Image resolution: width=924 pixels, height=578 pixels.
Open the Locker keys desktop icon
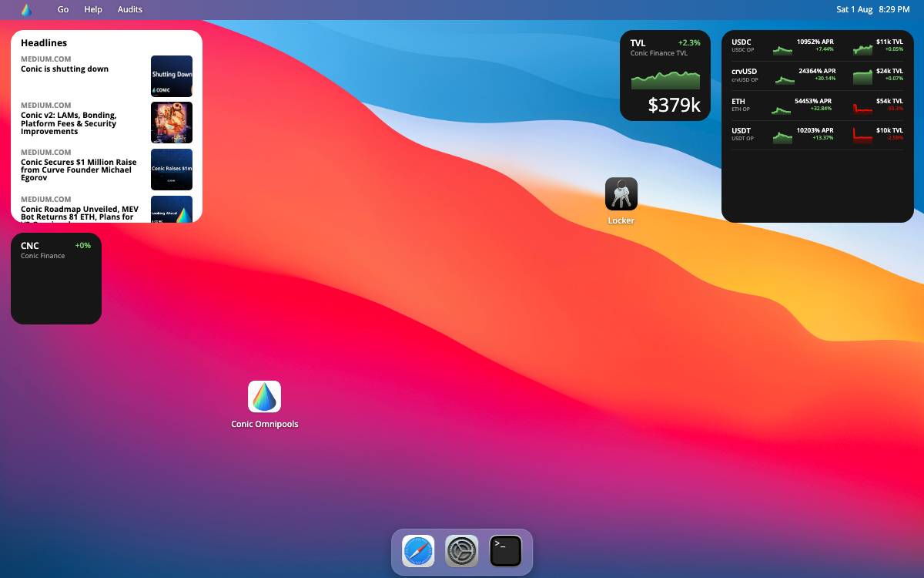click(x=621, y=193)
